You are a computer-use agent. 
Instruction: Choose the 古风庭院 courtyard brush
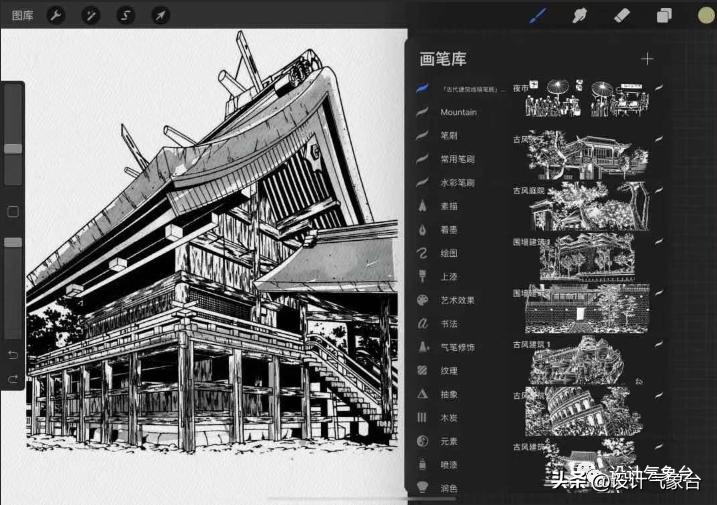(x=587, y=207)
